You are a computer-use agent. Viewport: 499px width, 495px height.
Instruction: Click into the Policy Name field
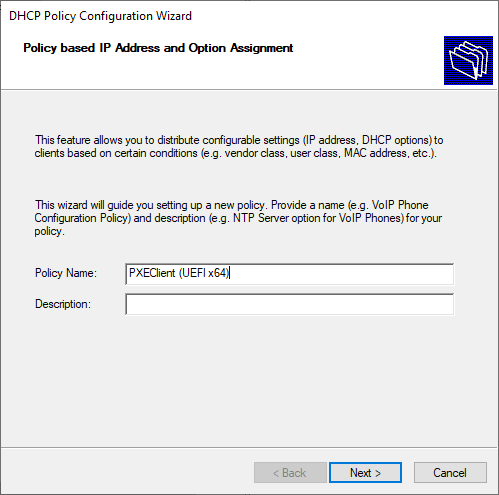(x=289, y=274)
